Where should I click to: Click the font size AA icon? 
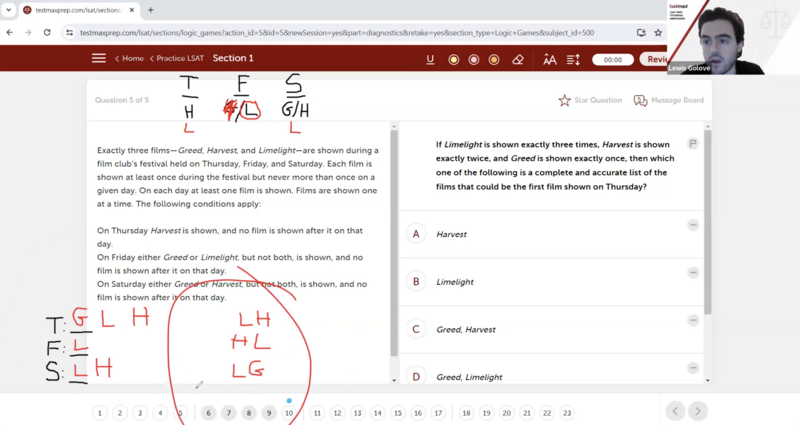(549, 59)
